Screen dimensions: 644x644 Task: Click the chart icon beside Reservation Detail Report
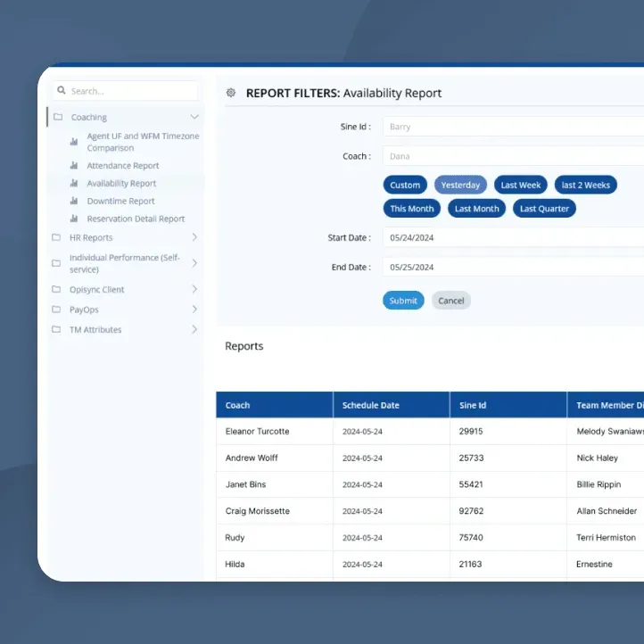point(74,219)
